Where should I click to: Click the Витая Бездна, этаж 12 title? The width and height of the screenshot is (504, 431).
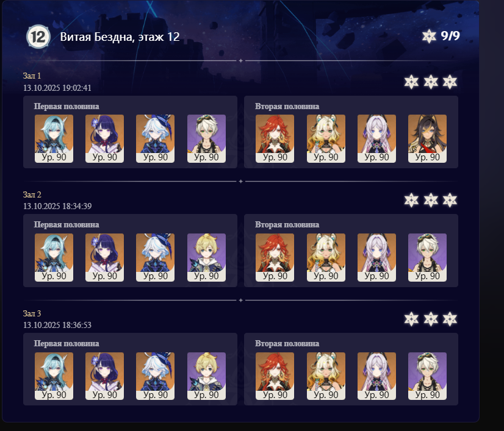[x=120, y=37]
